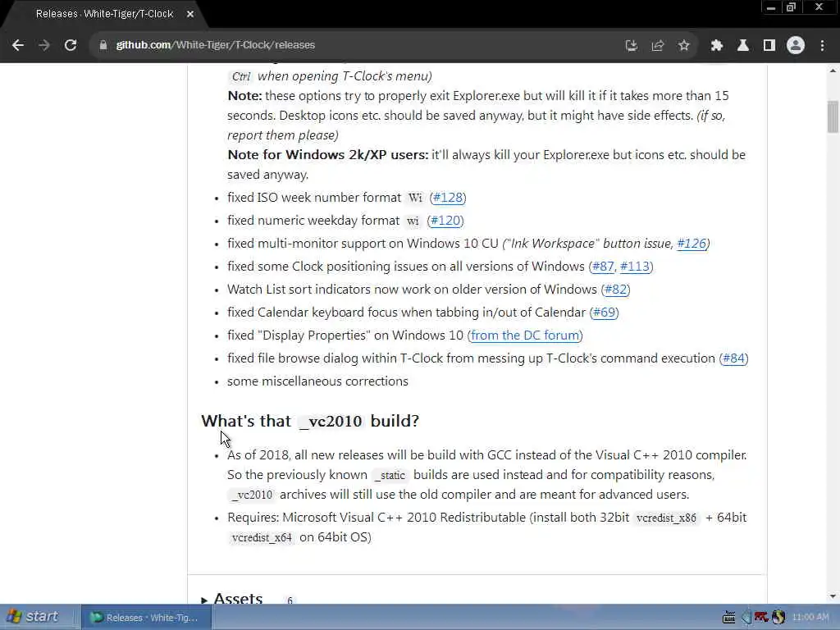Close the Releases White-Tiger/T-Clock tab
Image resolution: width=840 pixels, height=630 pixels.
[x=190, y=14]
